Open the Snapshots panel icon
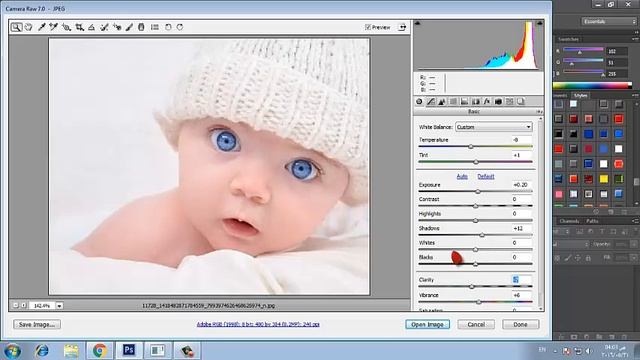 521,102
